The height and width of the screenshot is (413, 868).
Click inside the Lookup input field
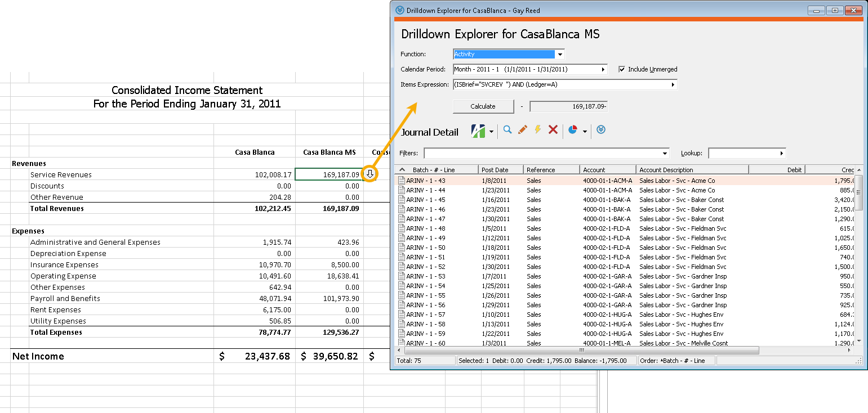pyautogui.click(x=744, y=152)
